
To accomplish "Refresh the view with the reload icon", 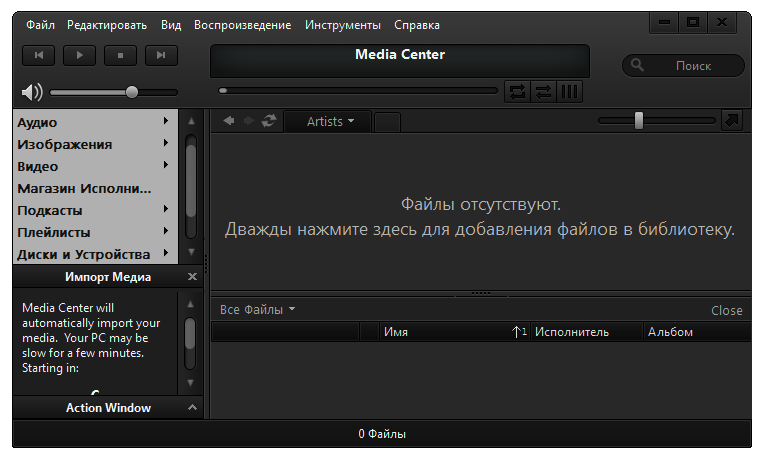I will [x=269, y=121].
